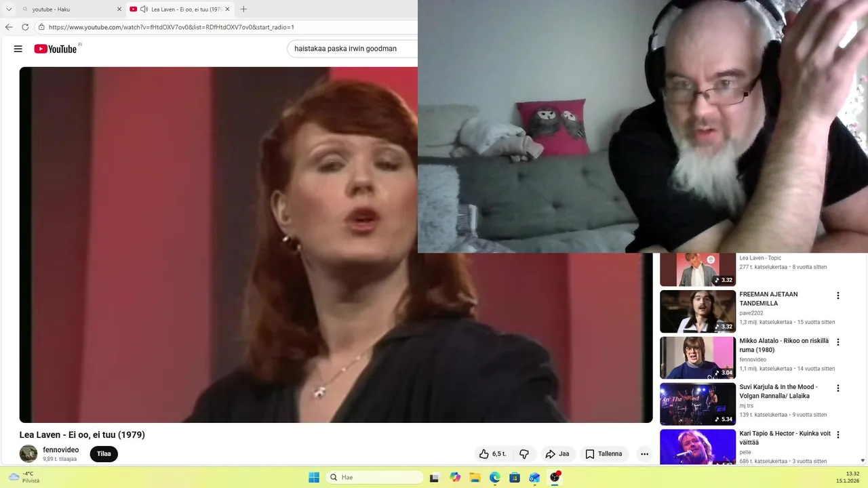This screenshot has height=488, width=868.
Task: Open thumbnail of FREEMAN AJETAAN TANDEMILLA
Action: [x=698, y=311]
